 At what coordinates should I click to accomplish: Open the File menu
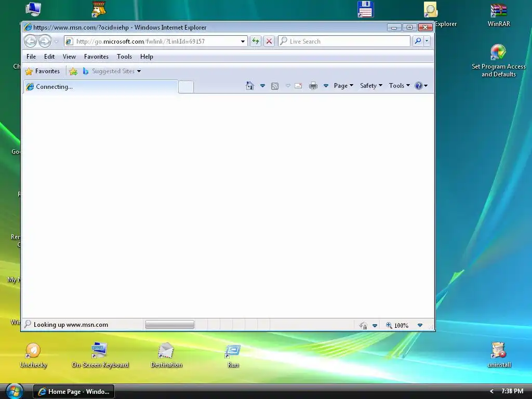[31, 57]
